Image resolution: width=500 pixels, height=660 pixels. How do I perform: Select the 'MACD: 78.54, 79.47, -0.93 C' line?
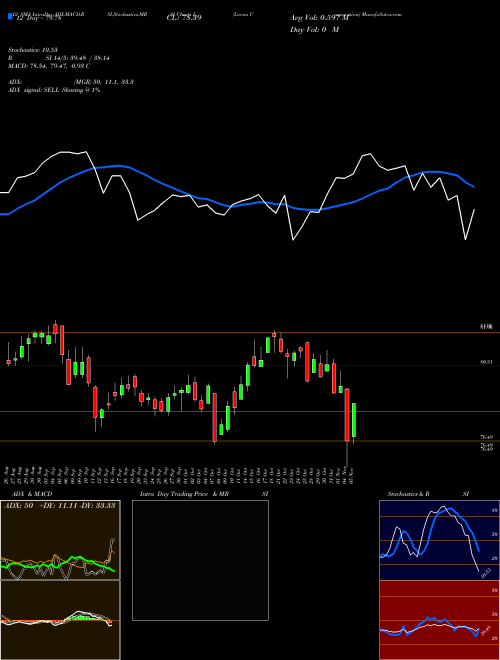coord(49,66)
